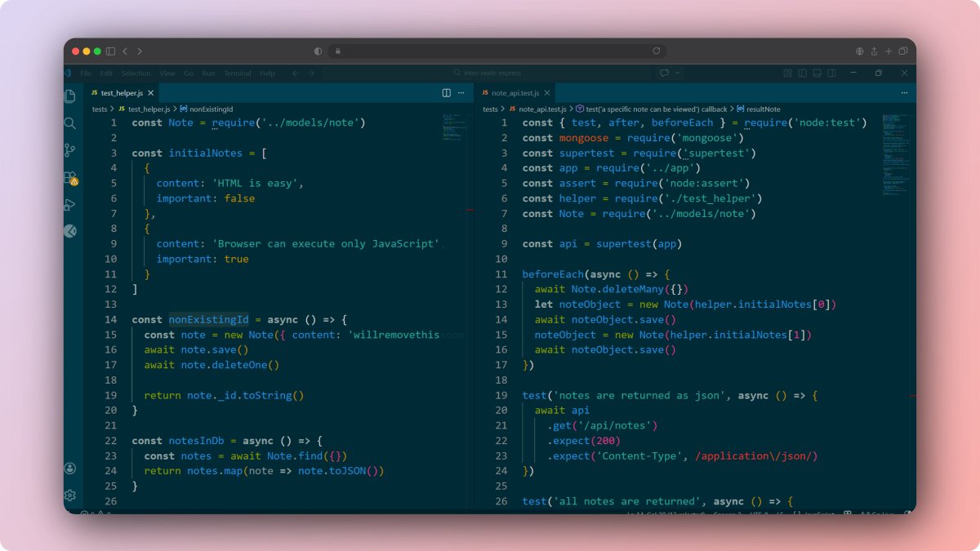Open the Go menu

point(189,73)
